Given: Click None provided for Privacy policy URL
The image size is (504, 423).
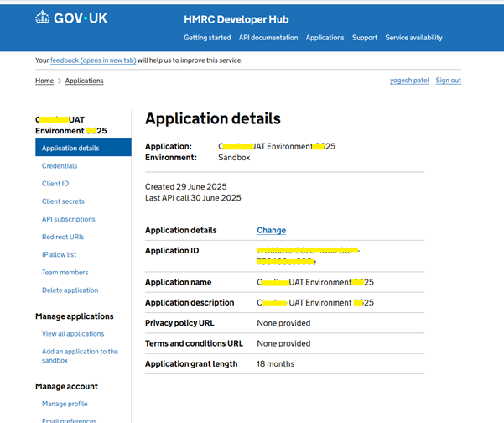Looking at the screenshot, I should pyautogui.click(x=283, y=323).
